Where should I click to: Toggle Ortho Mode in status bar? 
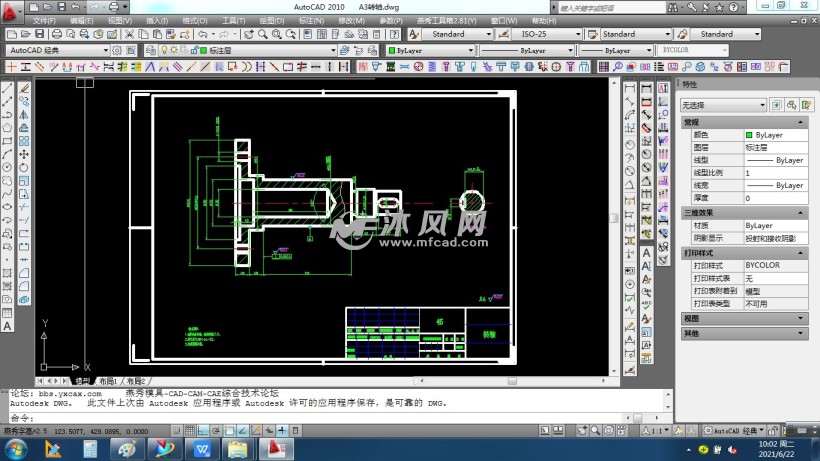(x=203, y=431)
